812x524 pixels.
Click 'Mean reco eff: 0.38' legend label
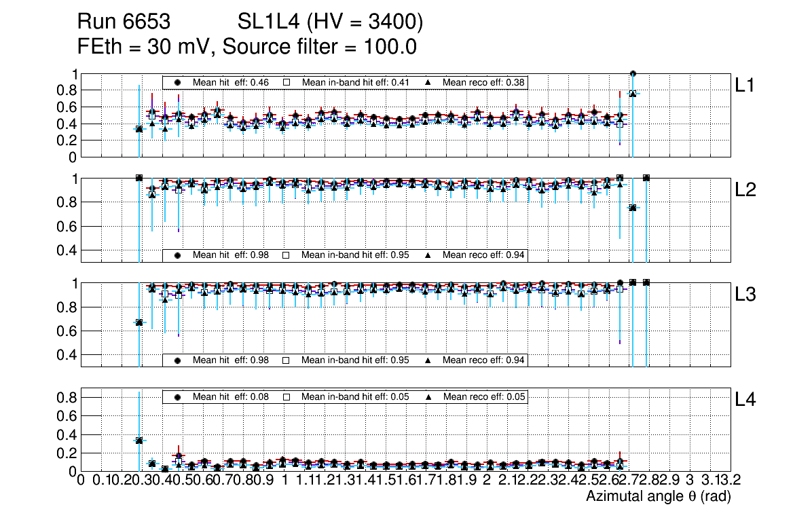tap(484, 82)
